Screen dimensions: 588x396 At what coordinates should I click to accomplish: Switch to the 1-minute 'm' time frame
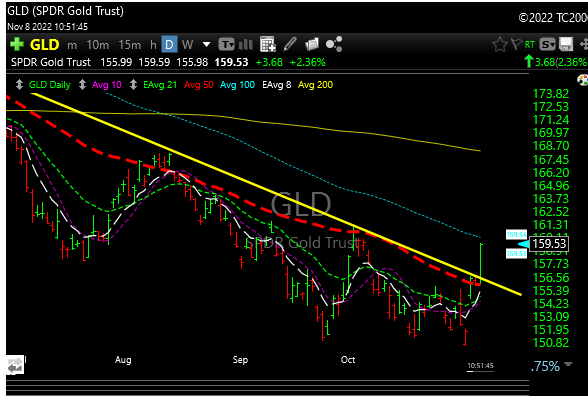72,45
